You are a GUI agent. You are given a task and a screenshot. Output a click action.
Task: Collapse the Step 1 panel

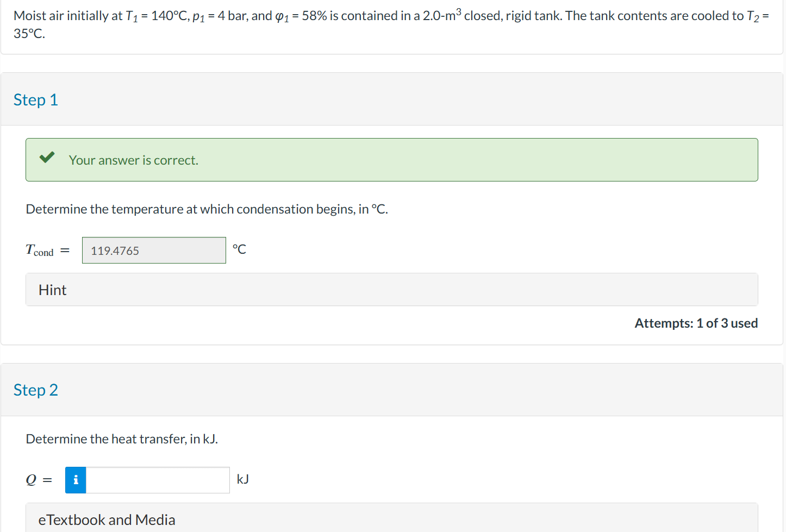click(36, 99)
